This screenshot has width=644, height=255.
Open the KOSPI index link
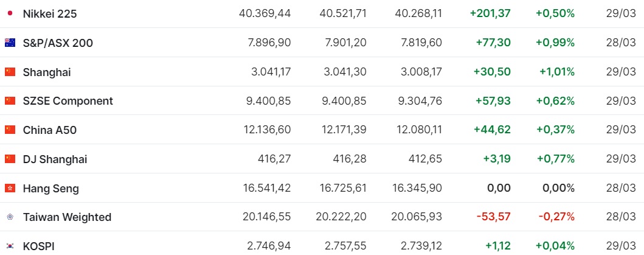(38, 246)
